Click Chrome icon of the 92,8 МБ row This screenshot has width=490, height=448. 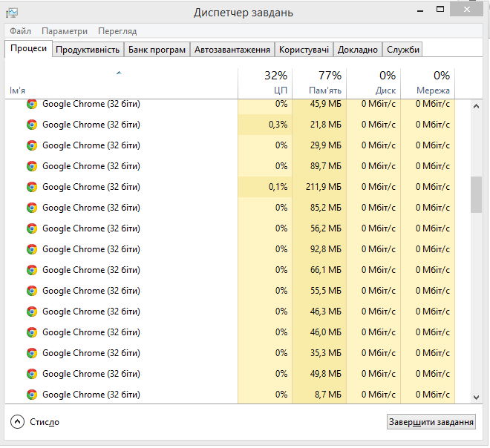coord(32,249)
